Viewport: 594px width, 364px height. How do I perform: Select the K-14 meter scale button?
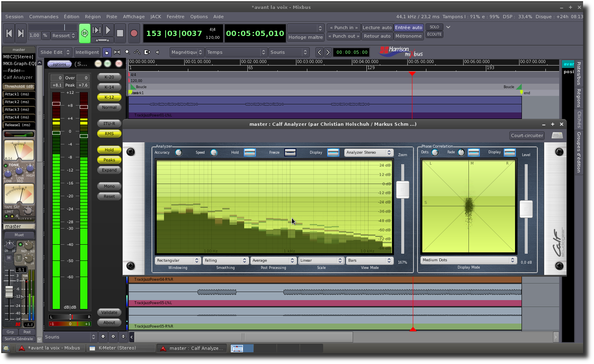109,87
